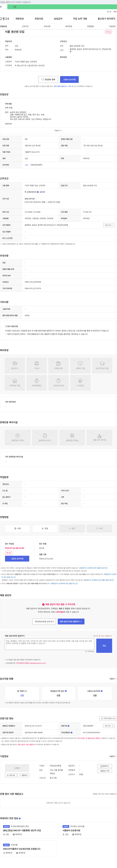Open the 지도 보기 dropdown in 근무조건
The width and height of the screenshot is (117, 868).
pos(109,225)
